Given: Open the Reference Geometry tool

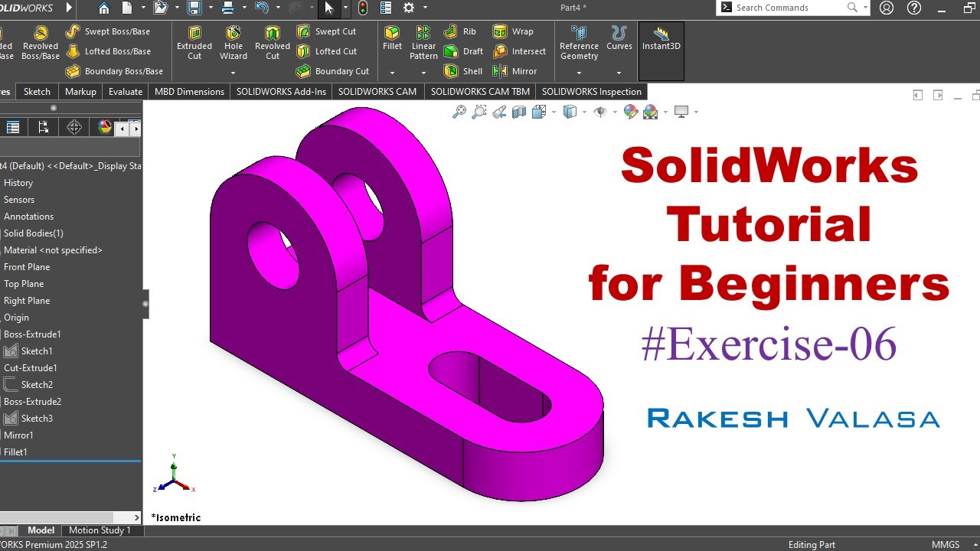Looking at the screenshot, I should point(579,42).
